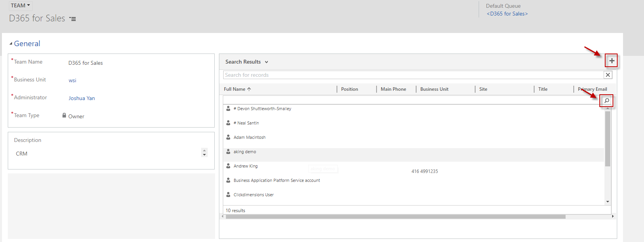The height and width of the screenshot is (242, 644).
Task: Click the vertical scrollbar thumb of the results
Action: point(608,138)
